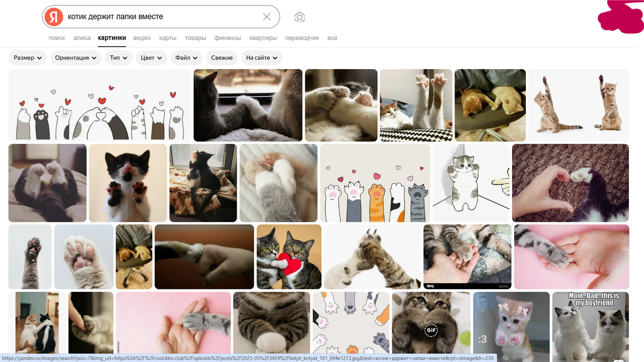Open the 'финансы' tab
The height and width of the screenshot is (362, 644).
228,38
